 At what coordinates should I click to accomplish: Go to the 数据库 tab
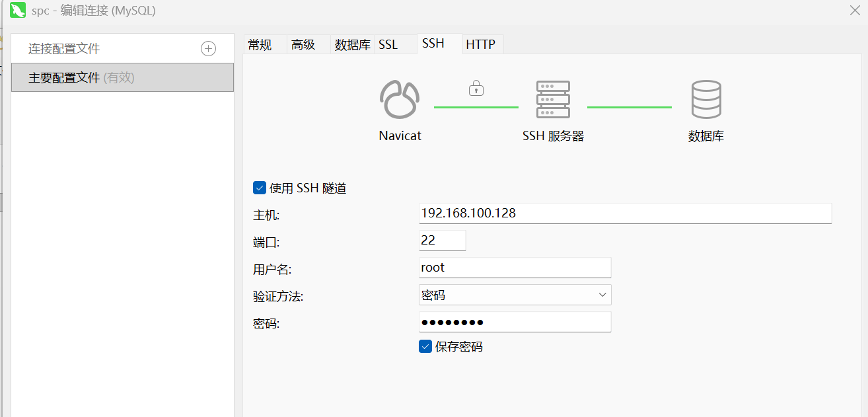pos(352,45)
